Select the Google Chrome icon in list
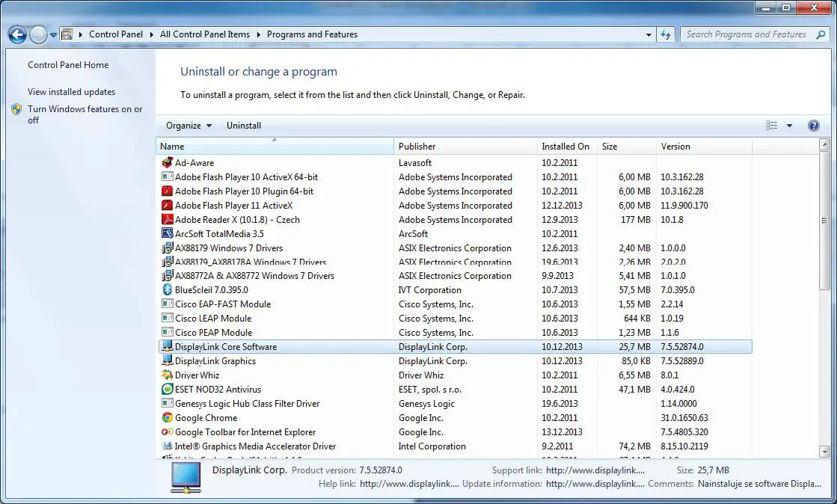The width and height of the screenshot is (837, 504). point(168,418)
